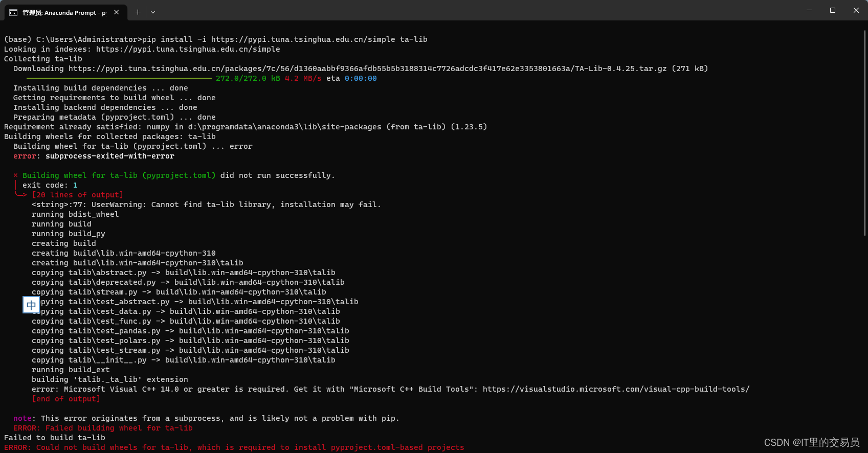
Task: Click 'ERROR: Could not build wheels' line
Action: 234,447
